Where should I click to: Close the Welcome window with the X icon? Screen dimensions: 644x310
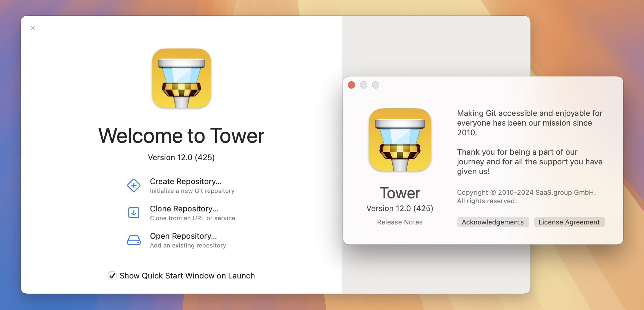(x=33, y=28)
